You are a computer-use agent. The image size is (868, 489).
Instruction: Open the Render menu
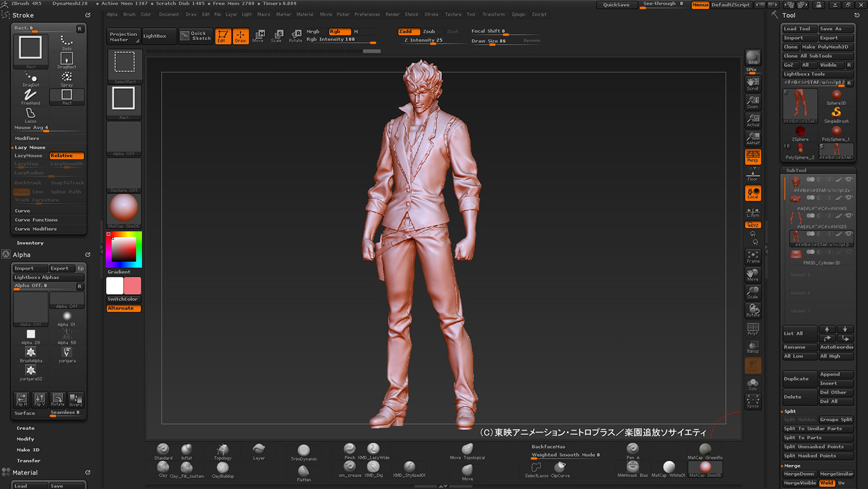tap(392, 14)
